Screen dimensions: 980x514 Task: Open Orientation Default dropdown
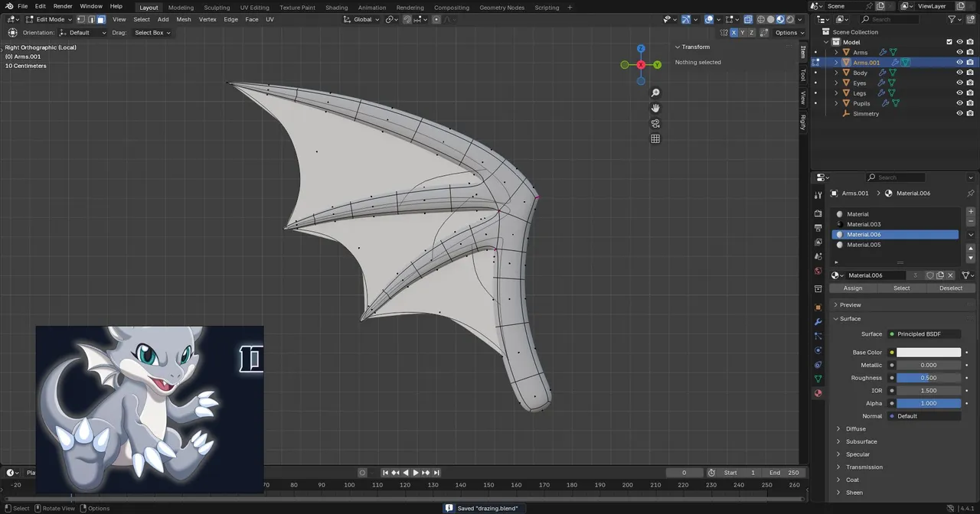[83, 33]
